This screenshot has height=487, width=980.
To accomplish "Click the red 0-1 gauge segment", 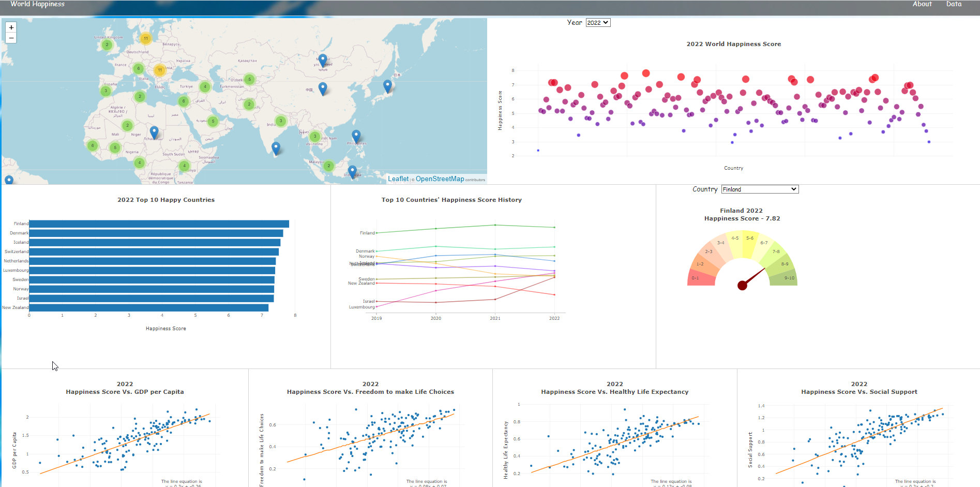I will 701,278.
